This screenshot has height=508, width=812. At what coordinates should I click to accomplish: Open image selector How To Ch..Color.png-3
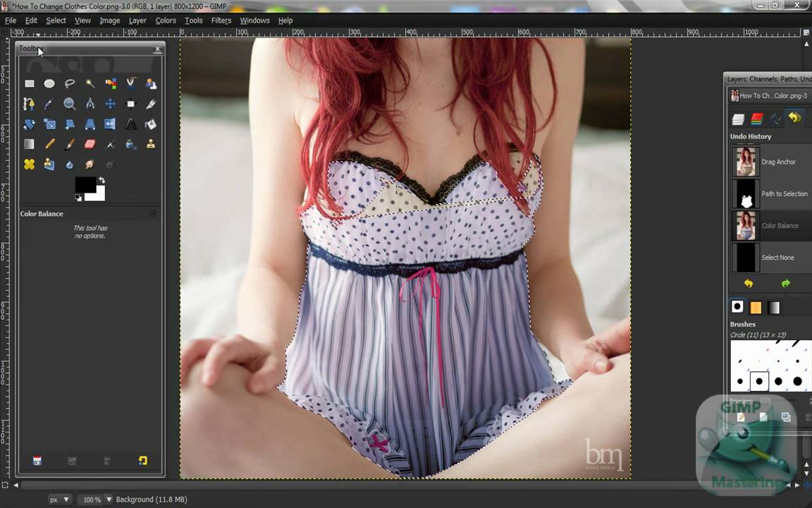(x=770, y=95)
